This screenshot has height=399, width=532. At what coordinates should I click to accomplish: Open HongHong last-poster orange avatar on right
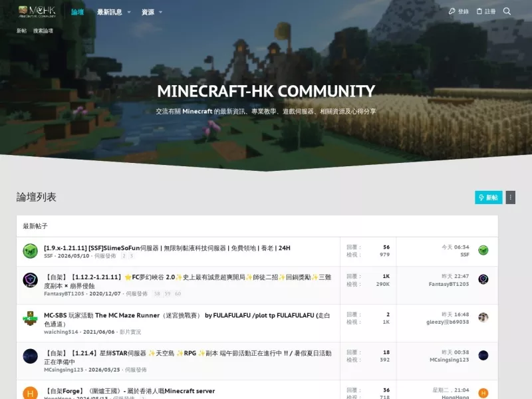click(483, 393)
